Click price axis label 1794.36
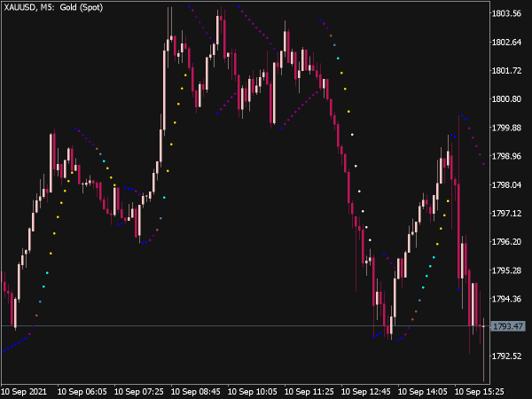The width and height of the screenshot is (532, 399). tap(506, 299)
